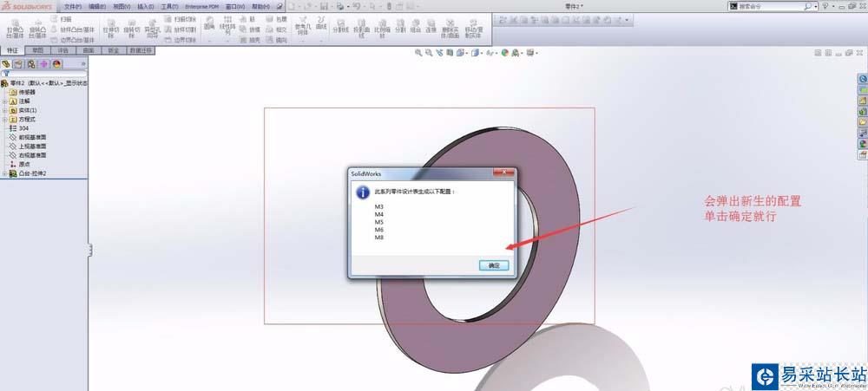Select the 旋转切除 revolved cut tool
The width and height of the screenshot is (868, 391).
coord(131,28)
